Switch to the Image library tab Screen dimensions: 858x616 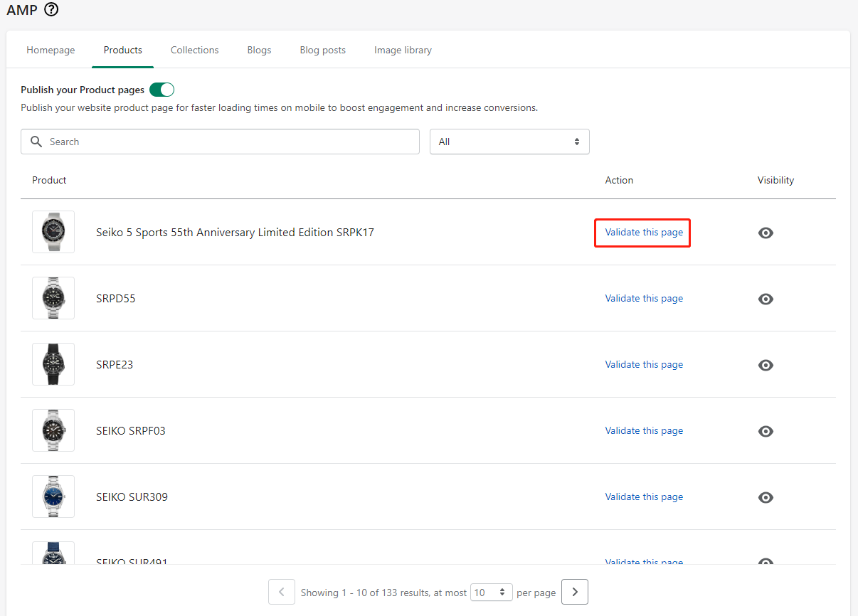tap(403, 50)
